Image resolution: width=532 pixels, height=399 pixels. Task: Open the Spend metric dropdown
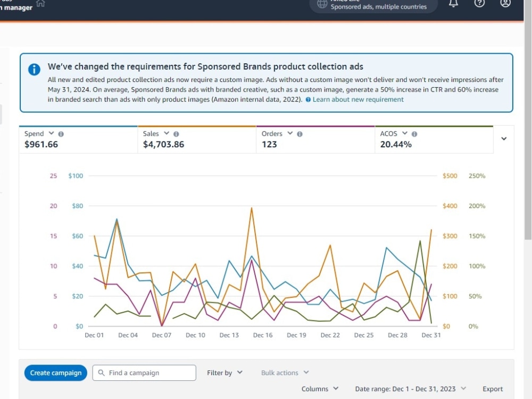pyautogui.click(x=51, y=134)
